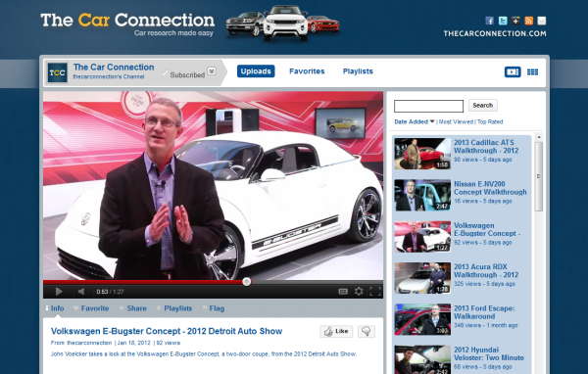Open Nissan E-NV200 Concept thumbnail

[422, 195]
